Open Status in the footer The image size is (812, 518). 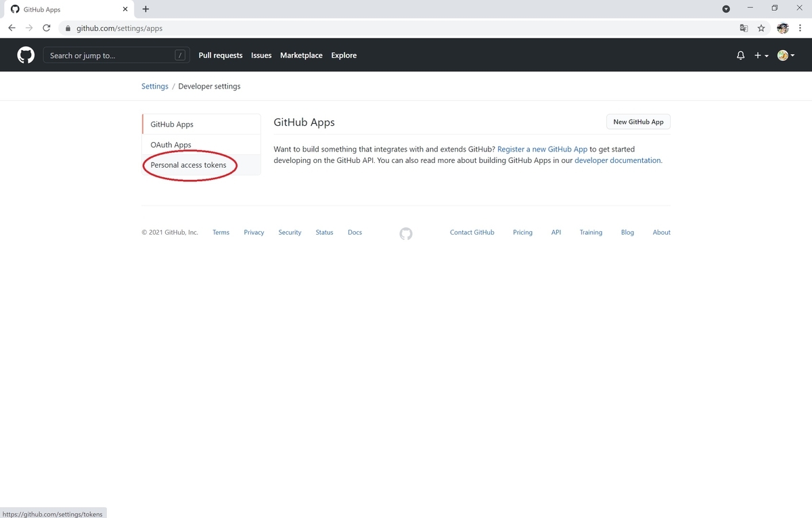(324, 233)
